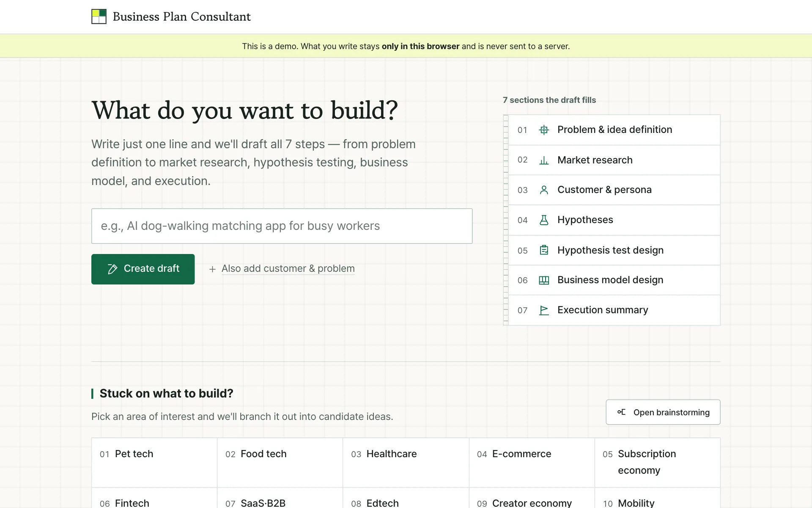Click the branch icon in Open brainstorming button
Screen dimensions: 812x508
(x=621, y=412)
